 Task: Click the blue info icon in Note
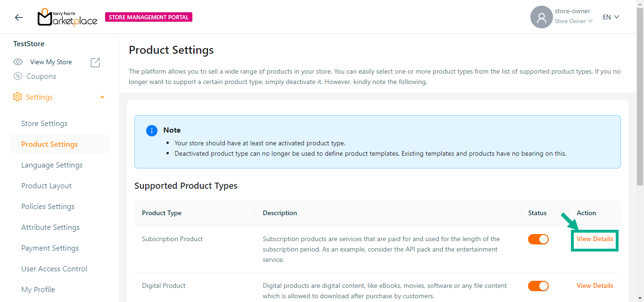[x=152, y=131]
